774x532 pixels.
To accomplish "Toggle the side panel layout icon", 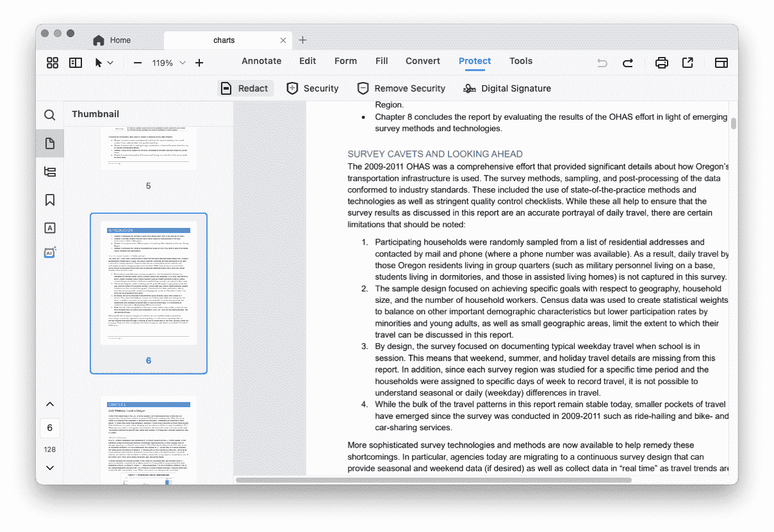I will click(76, 63).
